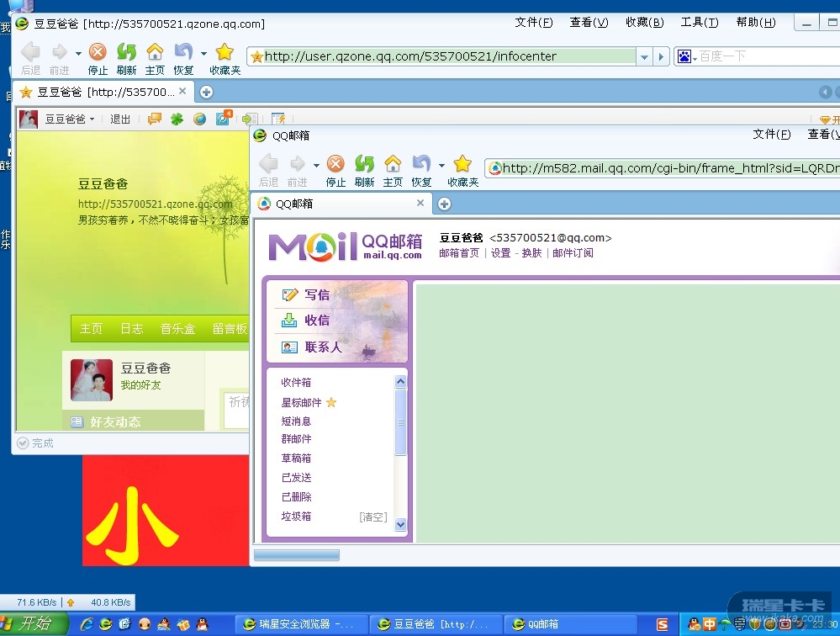Click 换肤 skin link in QQ Mail header
The image size is (840, 636).
pyautogui.click(x=532, y=253)
